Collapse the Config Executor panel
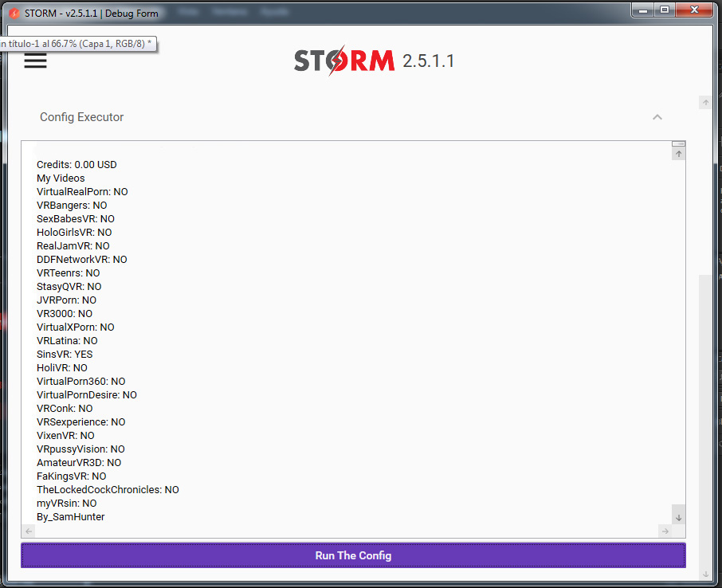This screenshot has width=722, height=588. (x=657, y=117)
